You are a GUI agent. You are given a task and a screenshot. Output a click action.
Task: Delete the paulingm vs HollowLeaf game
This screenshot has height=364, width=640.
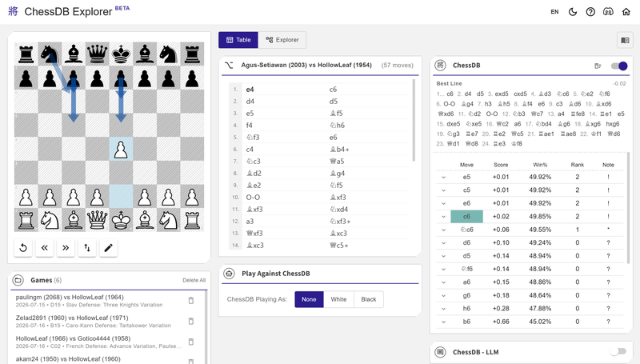click(190, 301)
